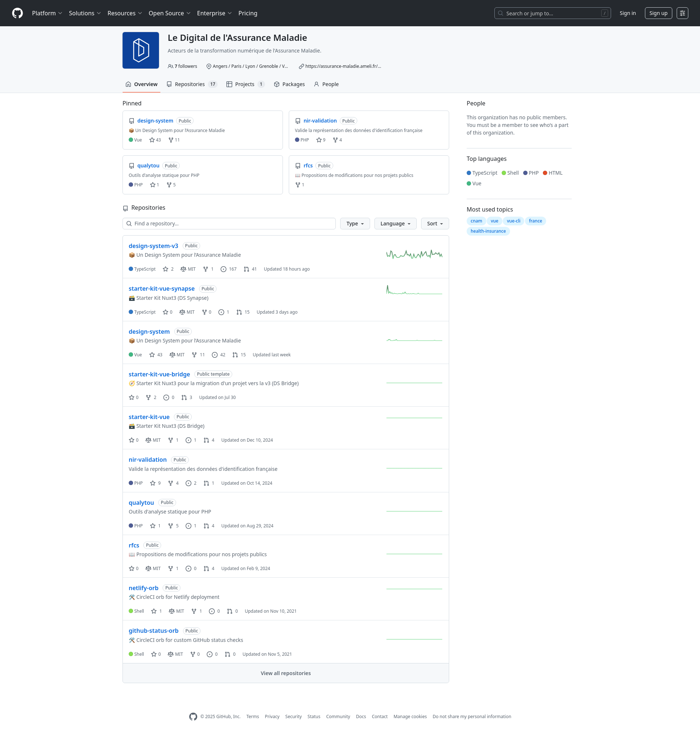Viewport: 700px width, 736px height.
Task: Click the accessibility settings icon beside Sign up
Action: (682, 13)
